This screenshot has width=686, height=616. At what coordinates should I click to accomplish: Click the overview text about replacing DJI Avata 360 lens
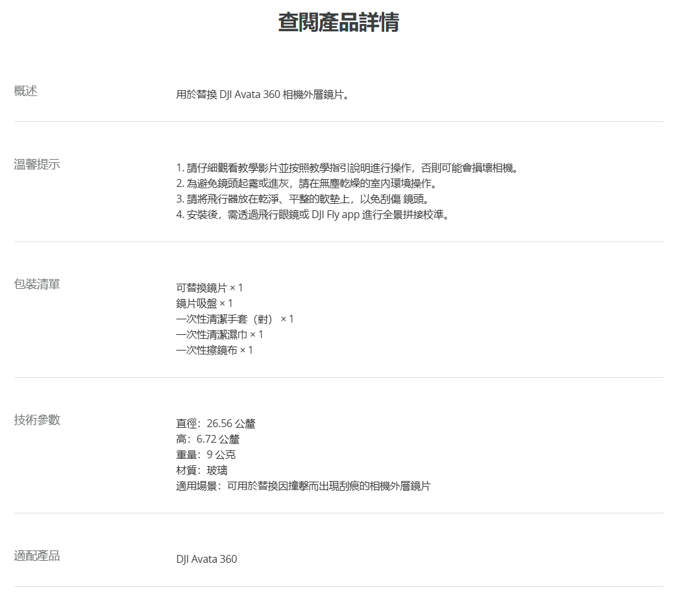click(x=263, y=95)
